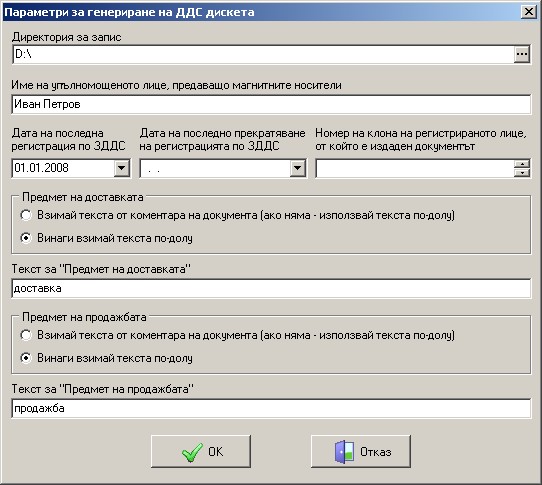The height and width of the screenshot is (485, 542).
Task: Click the 01.01.2008 date text
Action: coord(41,168)
